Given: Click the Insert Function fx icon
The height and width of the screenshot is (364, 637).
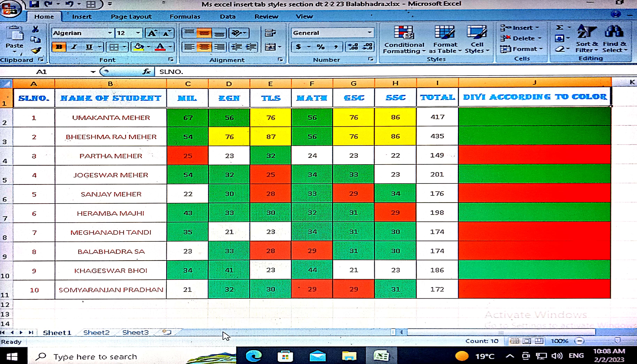Looking at the screenshot, I should click(147, 72).
